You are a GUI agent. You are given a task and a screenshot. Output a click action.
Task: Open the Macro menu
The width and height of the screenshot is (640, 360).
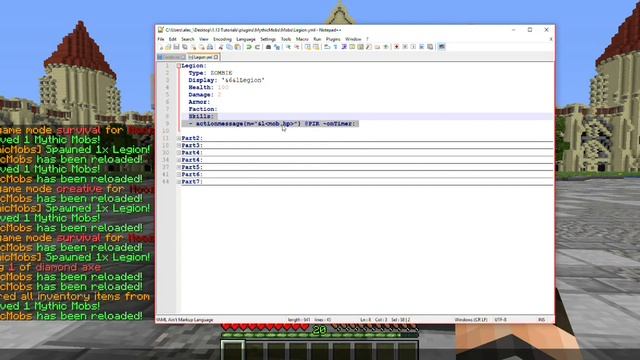(302, 39)
